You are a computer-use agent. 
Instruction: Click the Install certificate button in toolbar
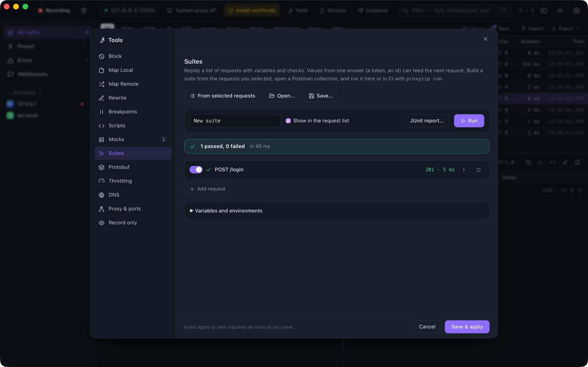point(252,10)
